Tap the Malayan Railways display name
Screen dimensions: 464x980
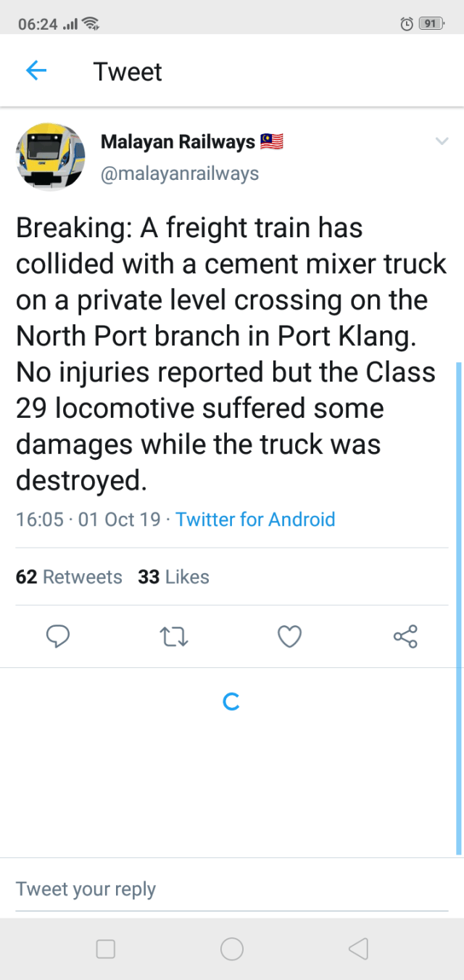click(178, 141)
